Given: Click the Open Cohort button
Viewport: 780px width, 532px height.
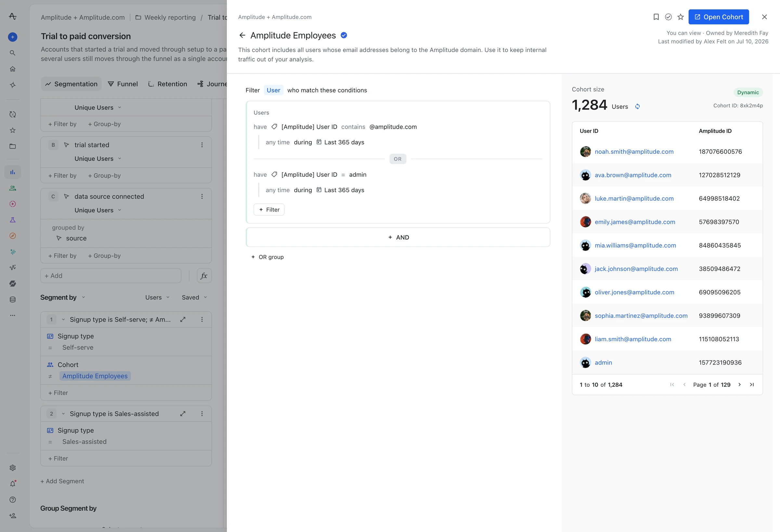Looking at the screenshot, I should pos(718,17).
